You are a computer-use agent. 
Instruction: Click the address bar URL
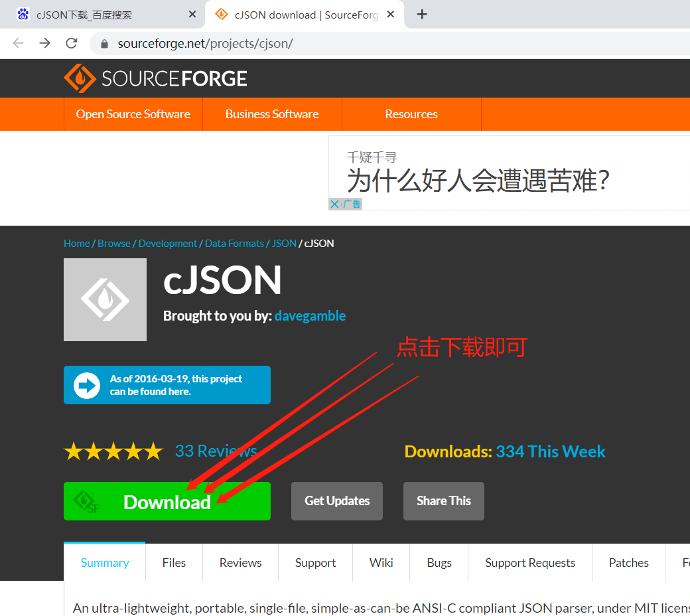(x=205, y=44)
